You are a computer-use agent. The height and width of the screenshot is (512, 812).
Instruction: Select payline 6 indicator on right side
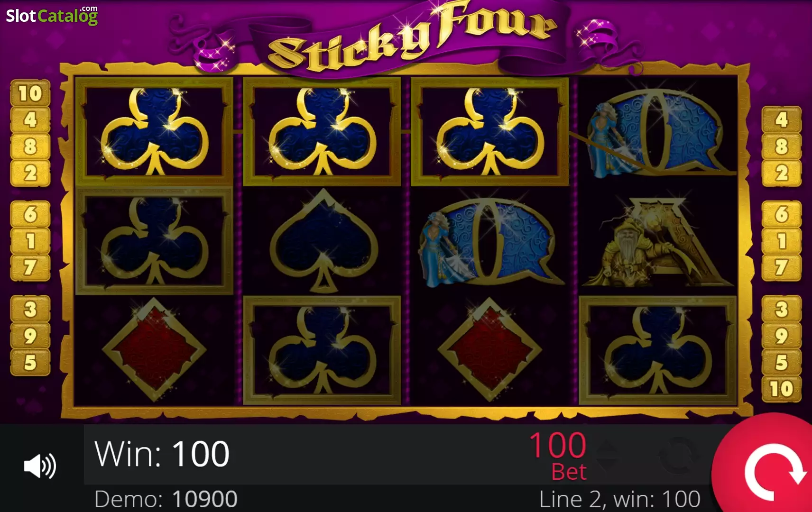click(x=781, y=214)
